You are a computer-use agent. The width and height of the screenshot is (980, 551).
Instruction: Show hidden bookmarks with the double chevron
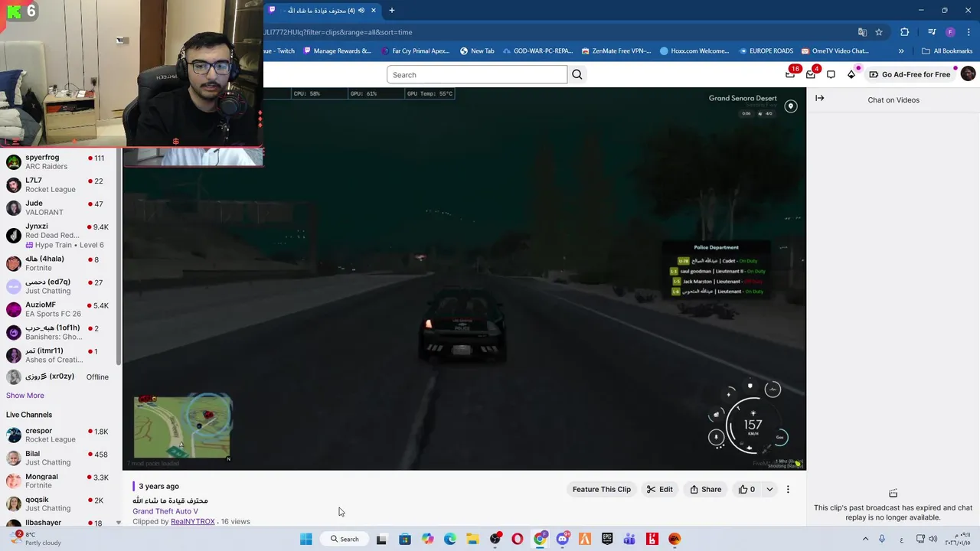(901, 51)
